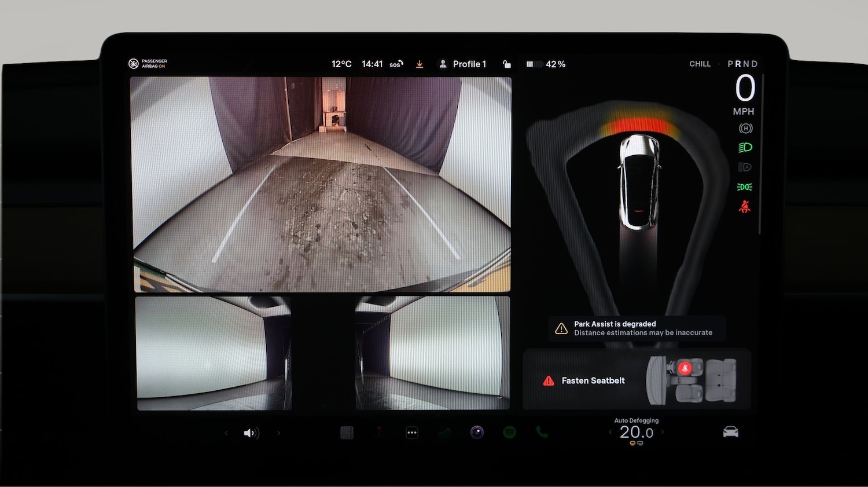Open the phone app

[x=542, y=432]
